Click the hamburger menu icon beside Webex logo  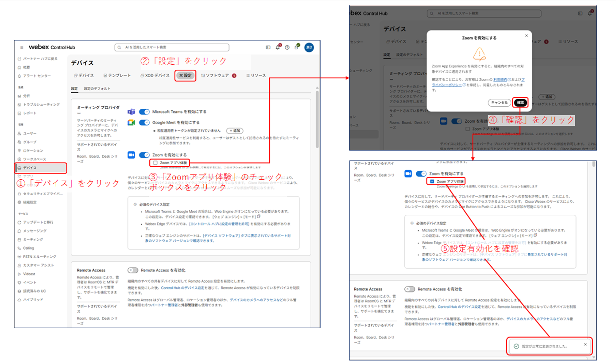point(22,47)
